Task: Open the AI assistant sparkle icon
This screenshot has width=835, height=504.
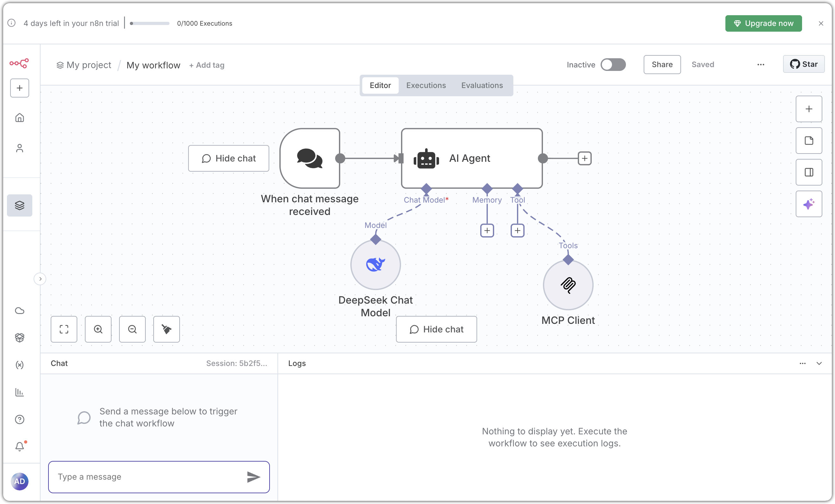Action: (x=809, y=204)
